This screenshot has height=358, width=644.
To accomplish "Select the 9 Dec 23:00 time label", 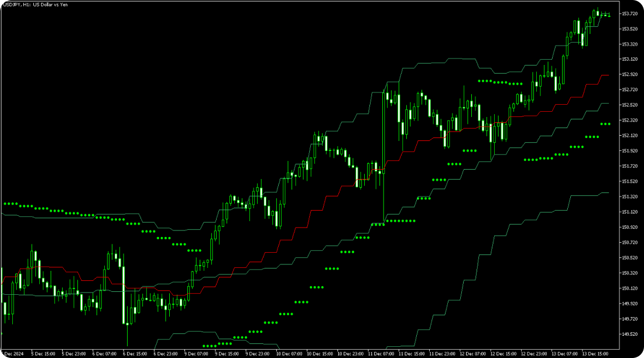I will (x=258, y=353).
